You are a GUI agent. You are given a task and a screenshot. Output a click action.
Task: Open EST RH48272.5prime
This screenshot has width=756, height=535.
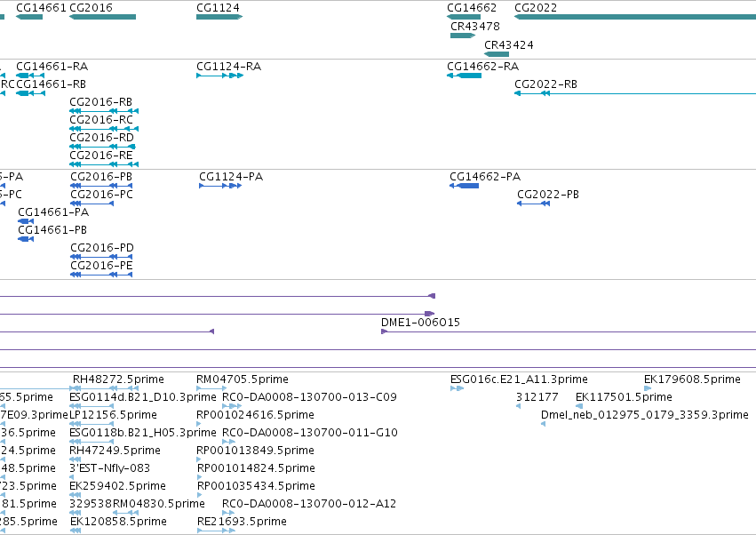tap(119, 379)
